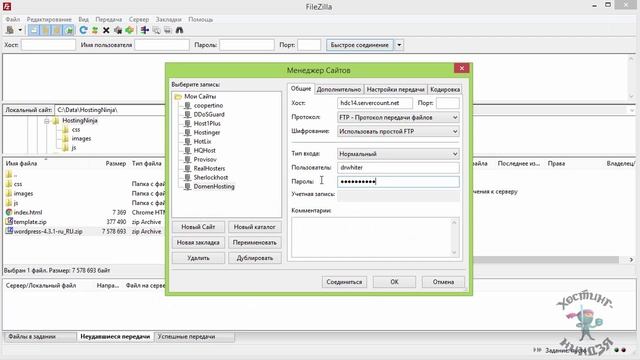Viewport: 640px width, 360px height.
Task: Open the Site Manager toolbar dropdown arrow
Action: [20, 30]
